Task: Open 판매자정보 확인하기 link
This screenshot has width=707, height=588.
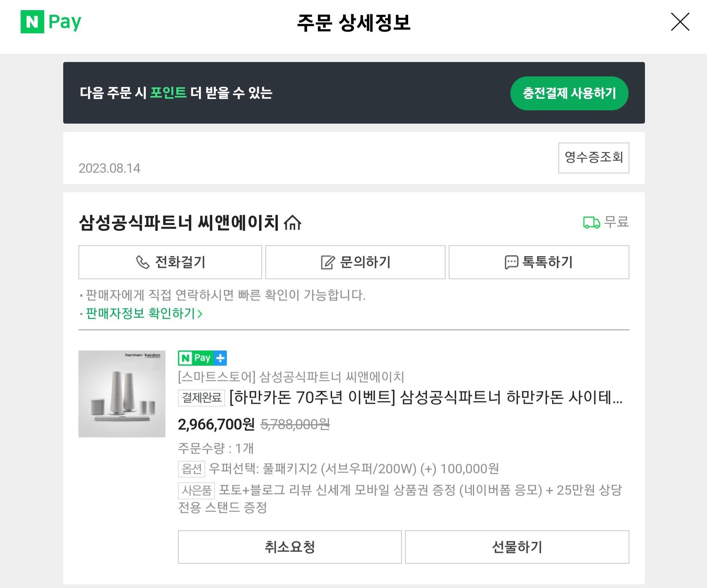Action: click(x=140, y=313)
